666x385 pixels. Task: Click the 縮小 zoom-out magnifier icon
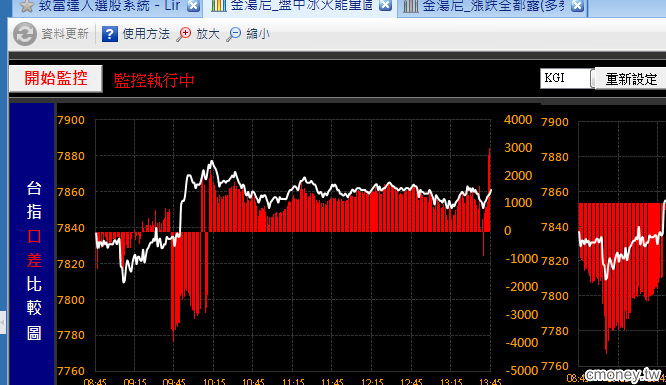click(233, 34)
